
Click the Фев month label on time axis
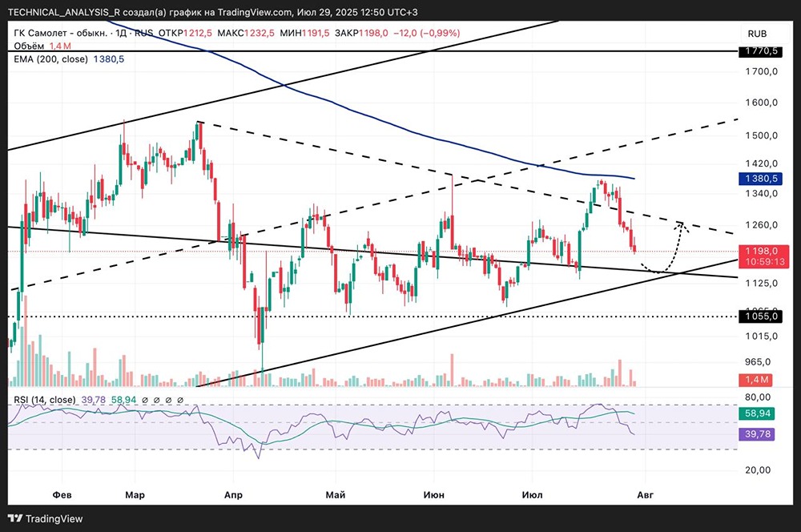pyautogui.click(x=62, y=494)
